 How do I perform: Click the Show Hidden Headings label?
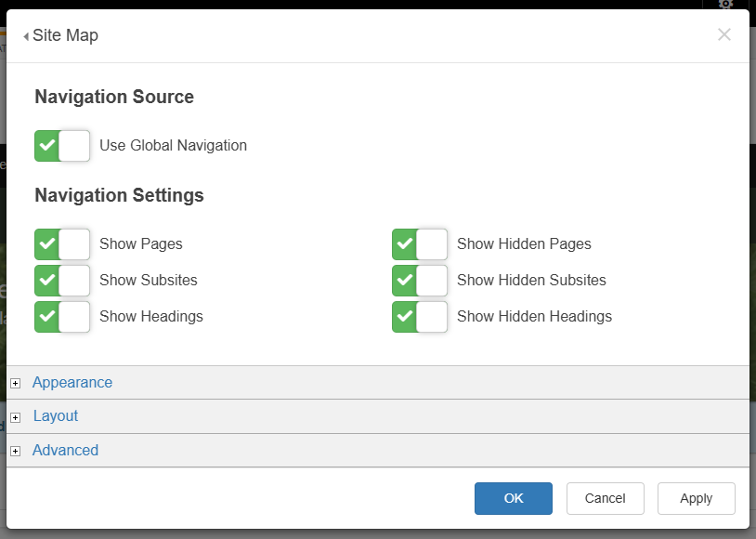[x=534, y=316]
